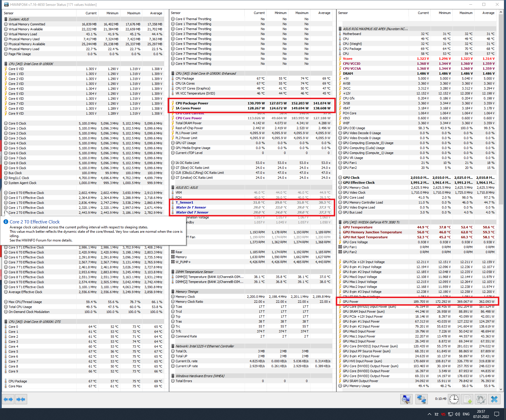Select the 'Average Effective Clock' row
This screenshot has width=506, height=420.
click(83, 292)
